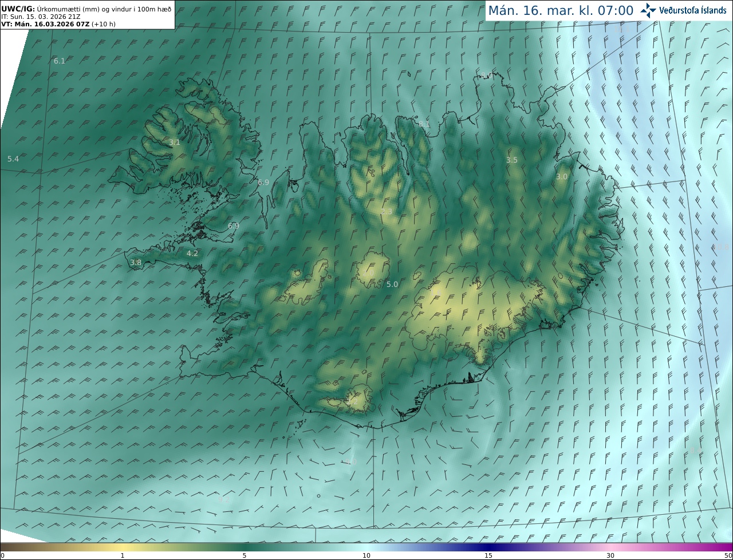
Task: Click the 0 tick label on the color scale
Action: pyautogui.click(x=2, y=555)
